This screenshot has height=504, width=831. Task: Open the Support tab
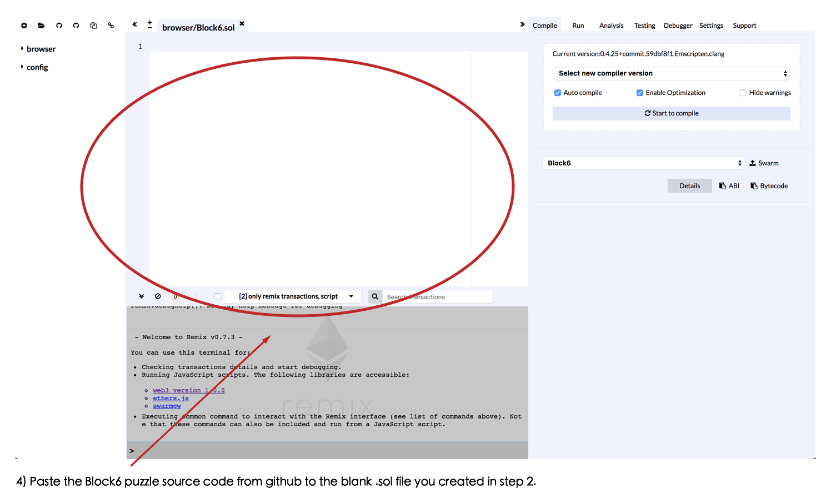[744, 26]
